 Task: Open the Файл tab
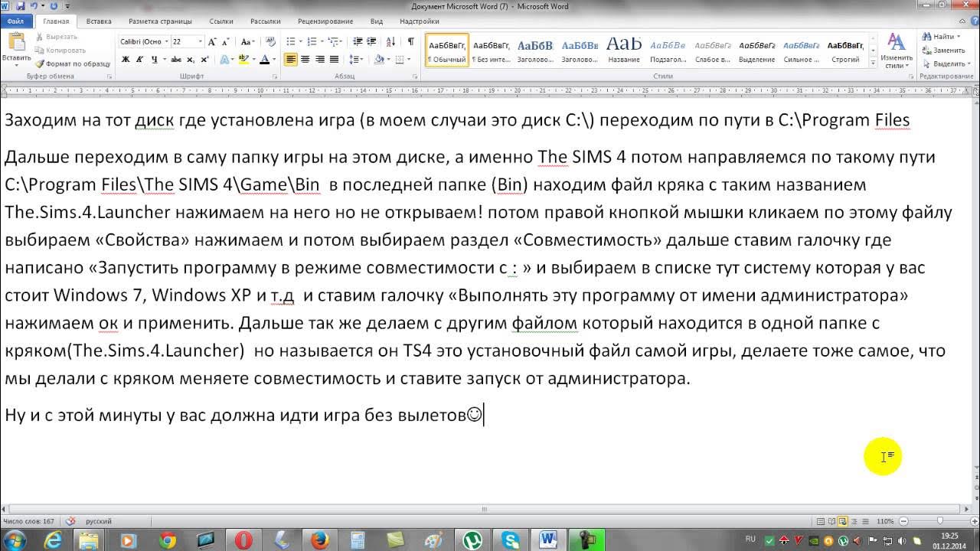click(16, 21)
